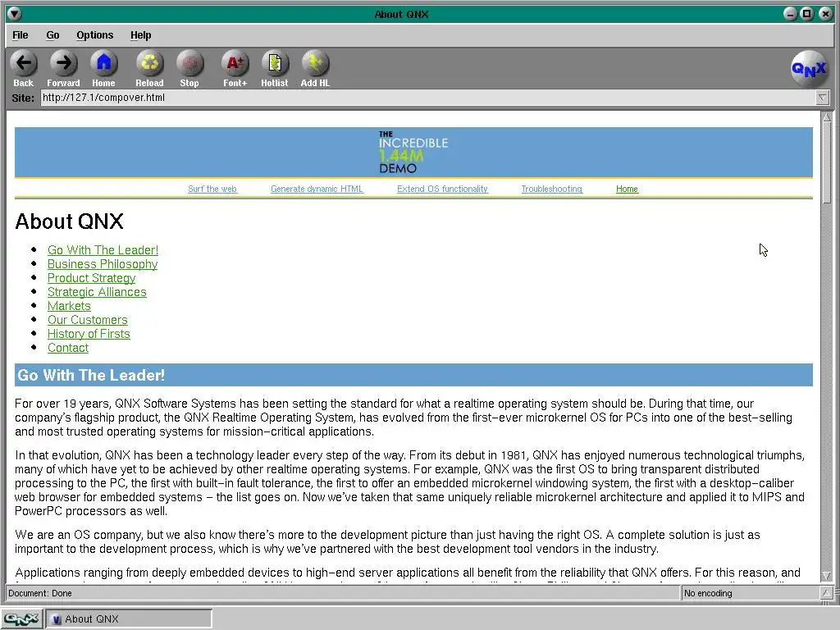Screen dimensions: 840x630
Task: Click the 'Document: Done' status text
Action: [x=40, y=593]
